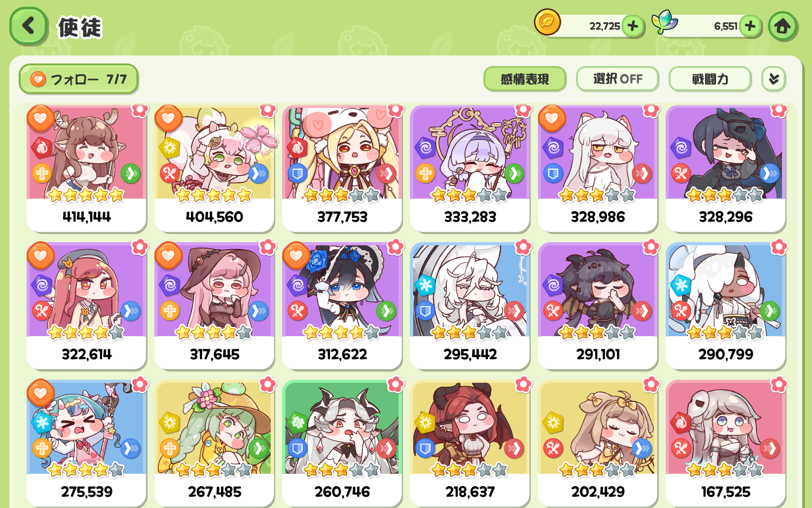Toggle heart follow on 328,986 character
The image size is (812, 508).
551,118
